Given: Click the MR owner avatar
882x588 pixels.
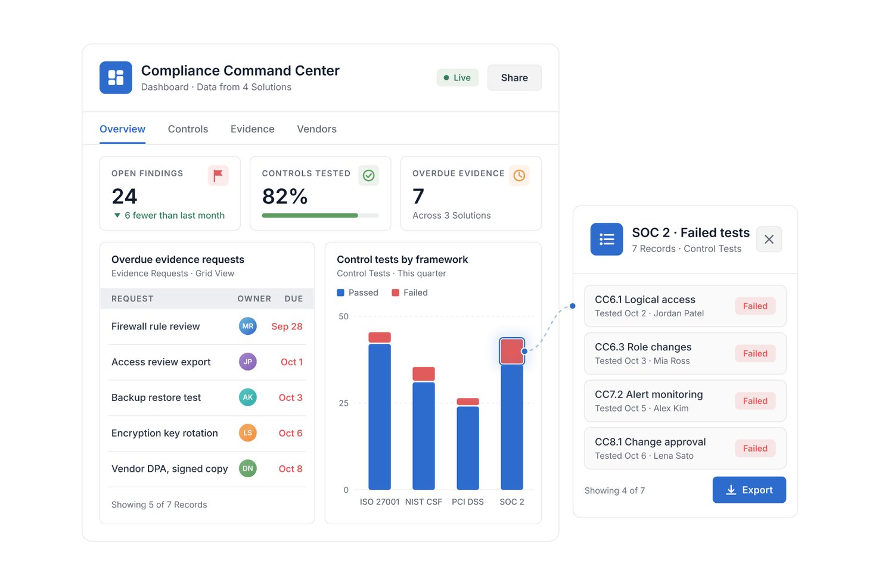Looking at the screenshot, I should [248, 326].
